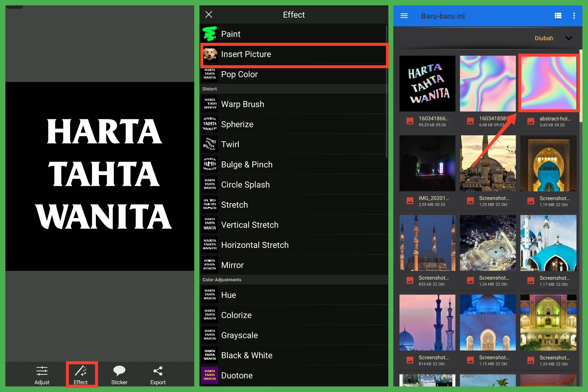Select abstract-hol holographic image thumbnail

549,83
